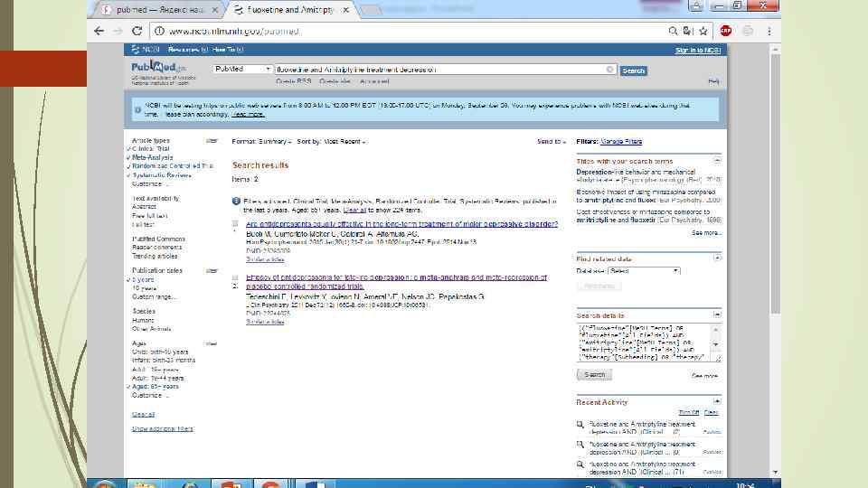Open the How To menu in NCBI header
868x488 pixels.
click(x=228, y=50)
